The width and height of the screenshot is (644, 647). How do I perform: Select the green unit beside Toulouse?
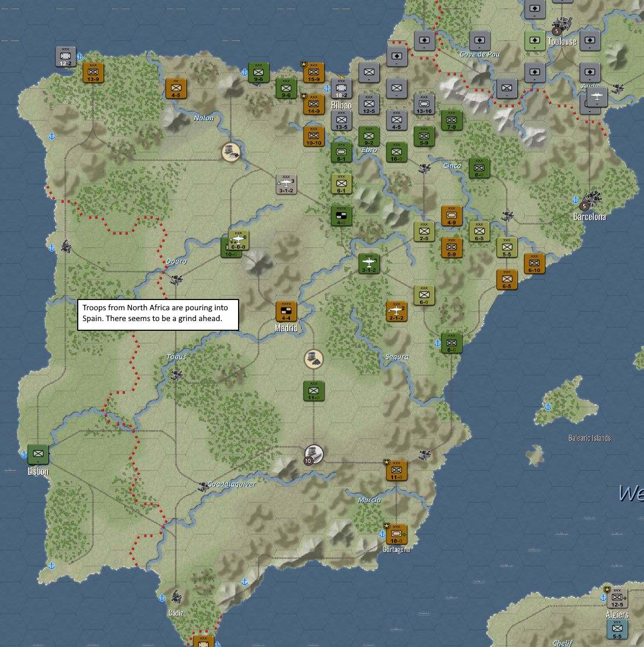click(x=534, y=41)
